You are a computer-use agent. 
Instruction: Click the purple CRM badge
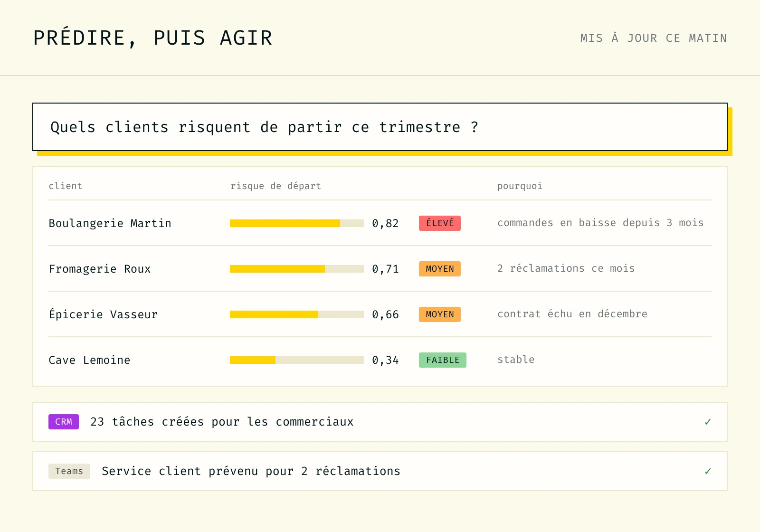coord(64,422)
